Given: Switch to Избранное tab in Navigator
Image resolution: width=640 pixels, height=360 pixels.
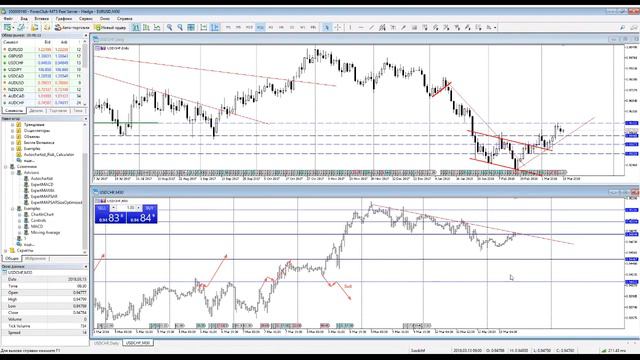Looking at the screenshot, I should pyautogui.click(x=36, y=258).
